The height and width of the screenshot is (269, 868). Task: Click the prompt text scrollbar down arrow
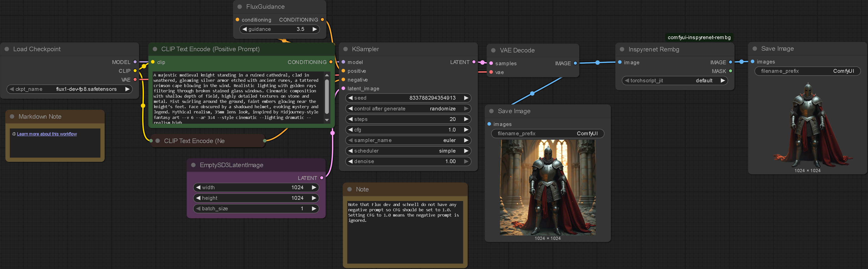(x=327, y=120)
